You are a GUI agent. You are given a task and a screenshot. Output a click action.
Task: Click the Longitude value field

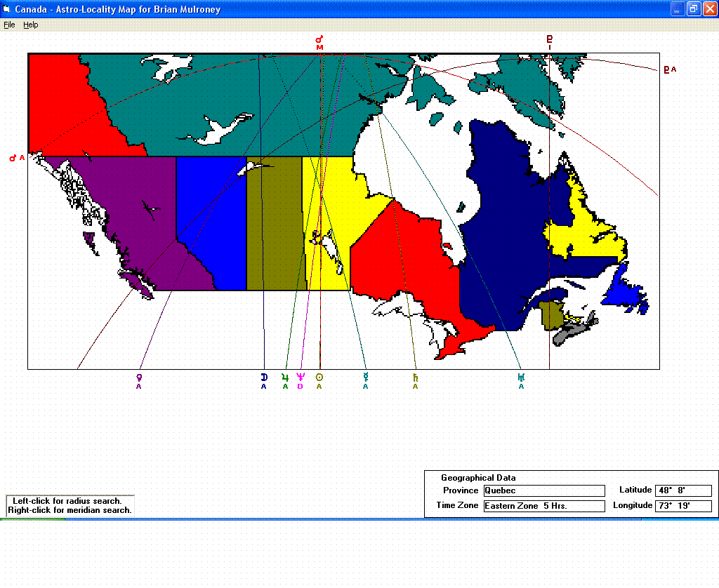[684, 506]
